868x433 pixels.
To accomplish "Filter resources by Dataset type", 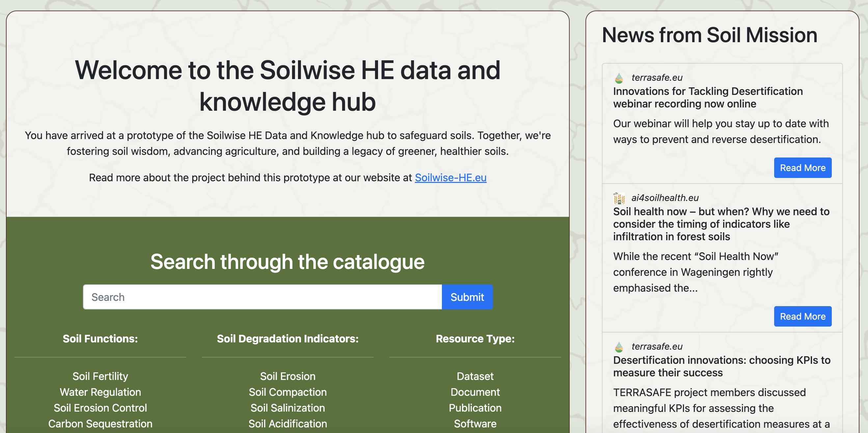I will click(x=475, y=376).
